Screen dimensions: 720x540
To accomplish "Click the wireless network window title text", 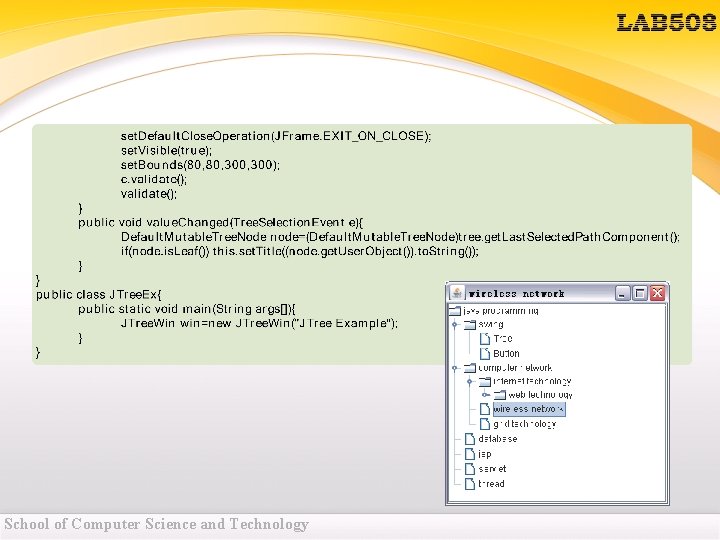I will 516,293.
